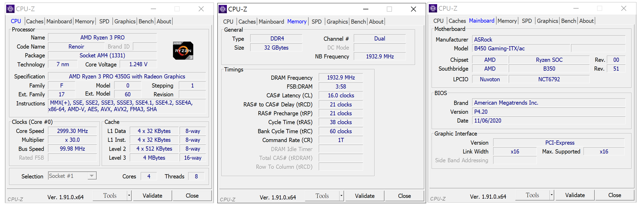Click Graphic Interface Version PCI-Express
The image size is (644, 208).
pos(559,143)
